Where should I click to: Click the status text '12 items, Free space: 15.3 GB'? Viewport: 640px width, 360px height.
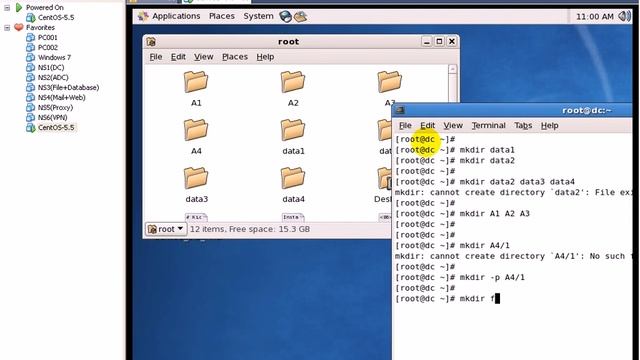tap(250, 229)
